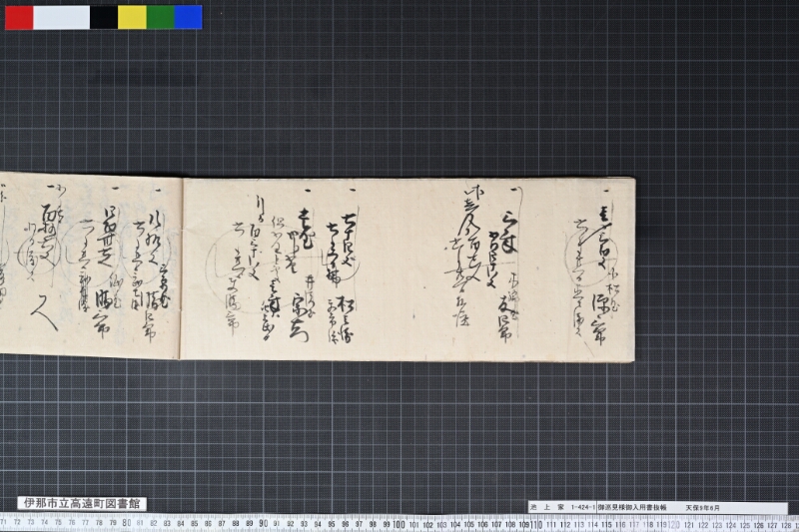The width and height of the screenshot is (799, 532).
Task: Click the 85 mark on the ruler
Action: point(194,523)
